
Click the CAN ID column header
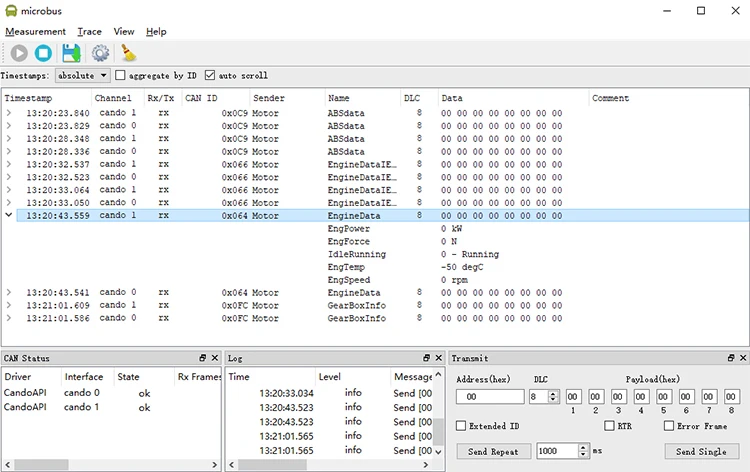[215, 98]
